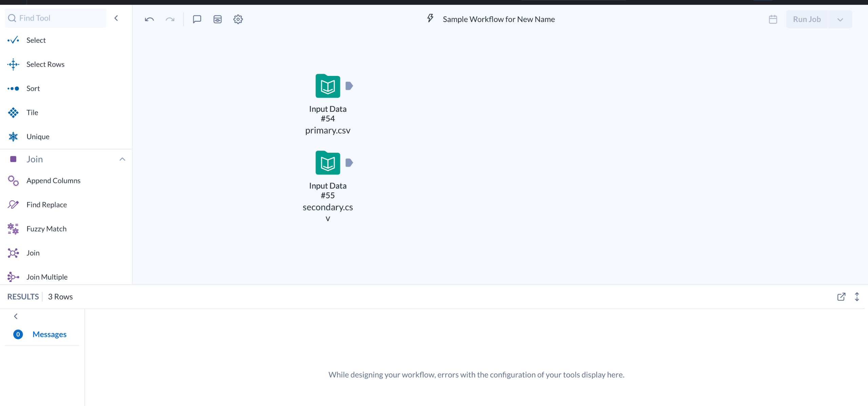This screenshot has height=406, width=868.
Task: Pop out results panel in new window
Action: (841, 297)
